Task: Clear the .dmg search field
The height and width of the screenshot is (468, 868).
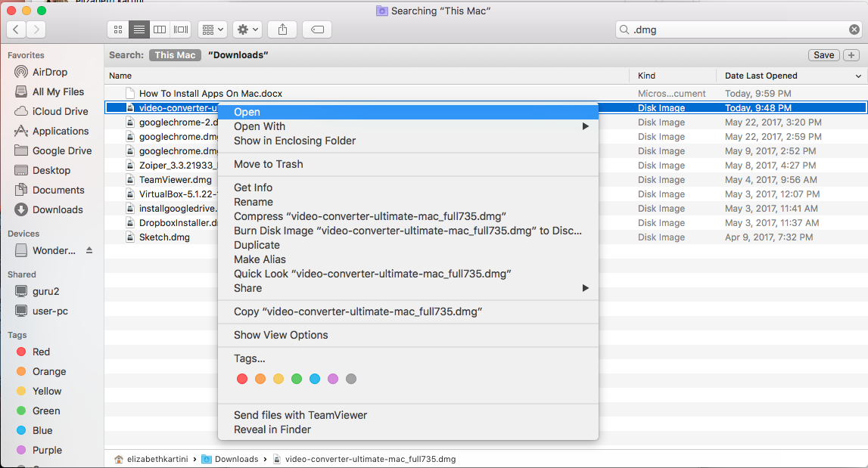Action: coord(854,29)
